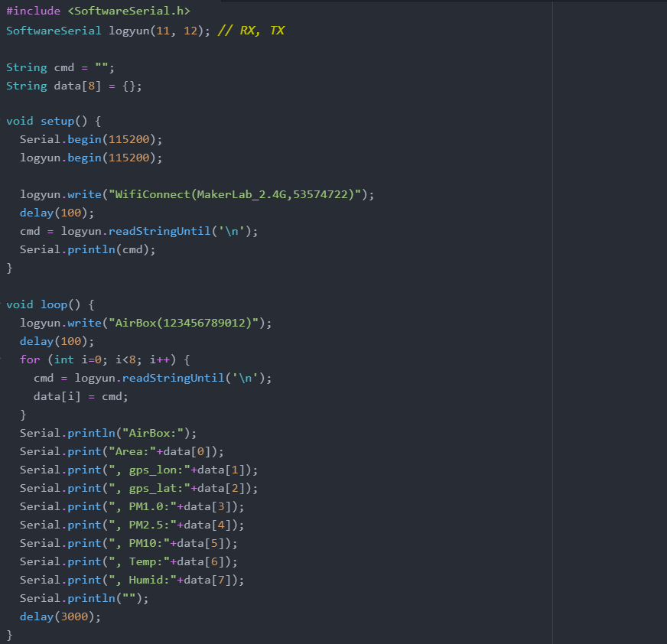The width and height of the screenshot is (667, 644).
Task: Click the gps_lat print line
Action: (138, 488)
